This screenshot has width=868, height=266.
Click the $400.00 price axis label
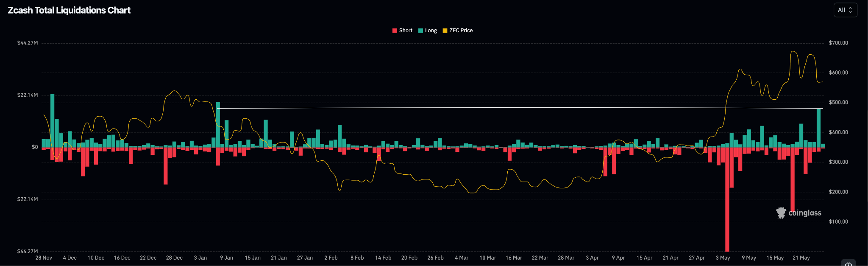click(838, 132)
